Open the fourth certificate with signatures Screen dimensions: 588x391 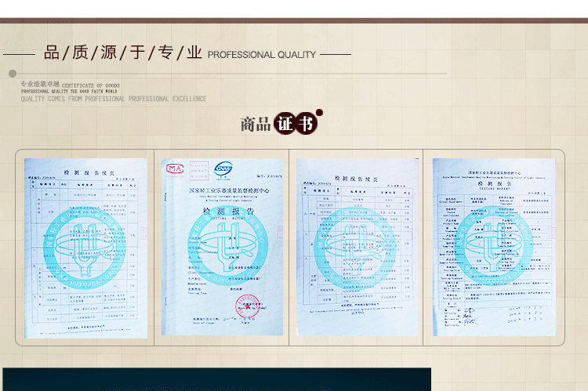tap(494, 247)
